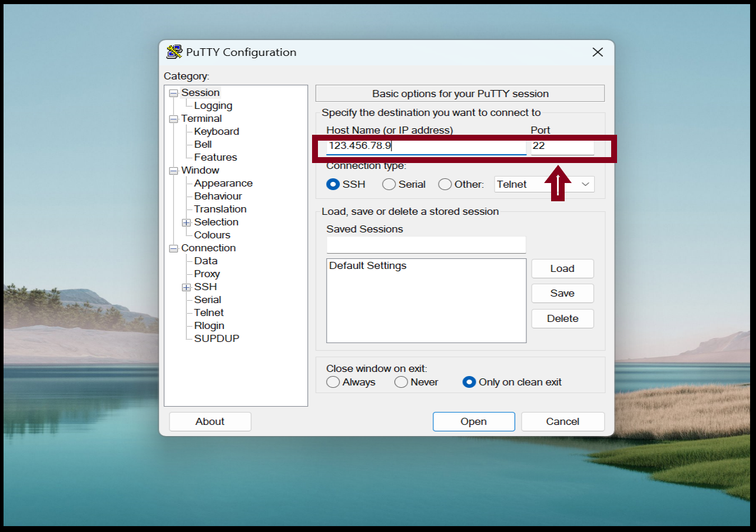Open the SSH category
The width and height of the screenshot is (756, 532).
pos(205,287)
